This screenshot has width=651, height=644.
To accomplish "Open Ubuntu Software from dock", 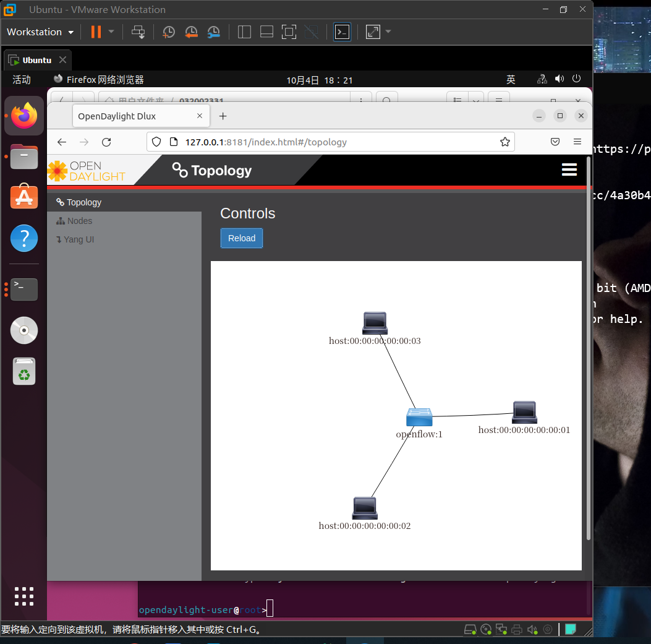I will (24, 196).
